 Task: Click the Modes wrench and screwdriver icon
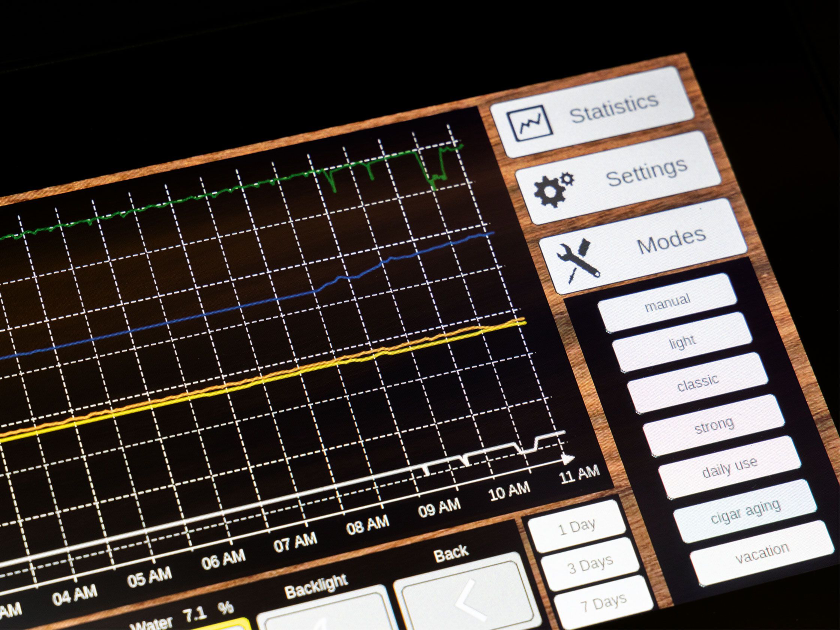pyautogui.click(x=578, y=261)
